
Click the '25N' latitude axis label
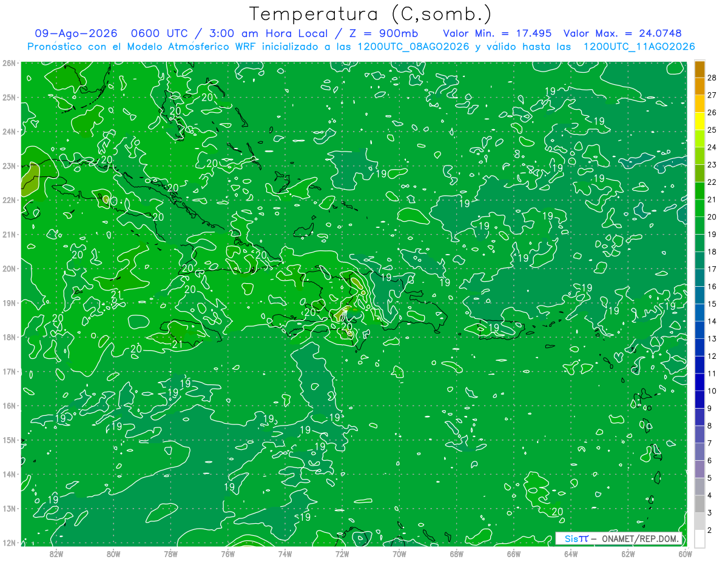tap(9, 97)
